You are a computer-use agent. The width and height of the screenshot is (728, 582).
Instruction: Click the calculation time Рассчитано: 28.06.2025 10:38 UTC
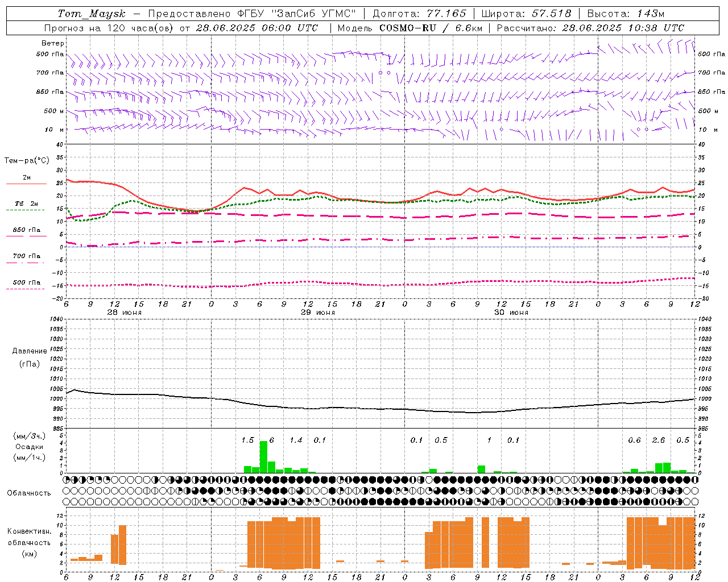click(x=590, y=28)
